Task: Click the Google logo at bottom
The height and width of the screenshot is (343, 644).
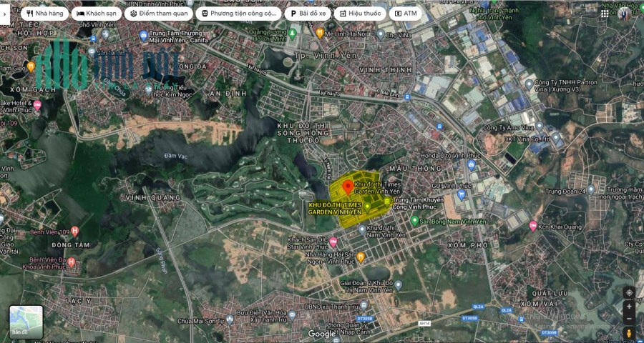Action: pos(322,334)
